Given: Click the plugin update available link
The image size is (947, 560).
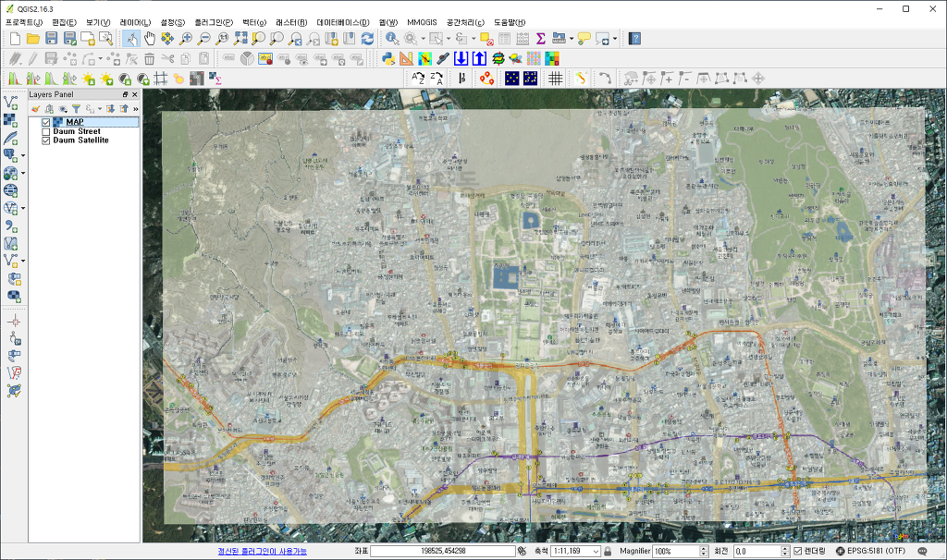Looking at the screenshot, I should click(262, 551).
